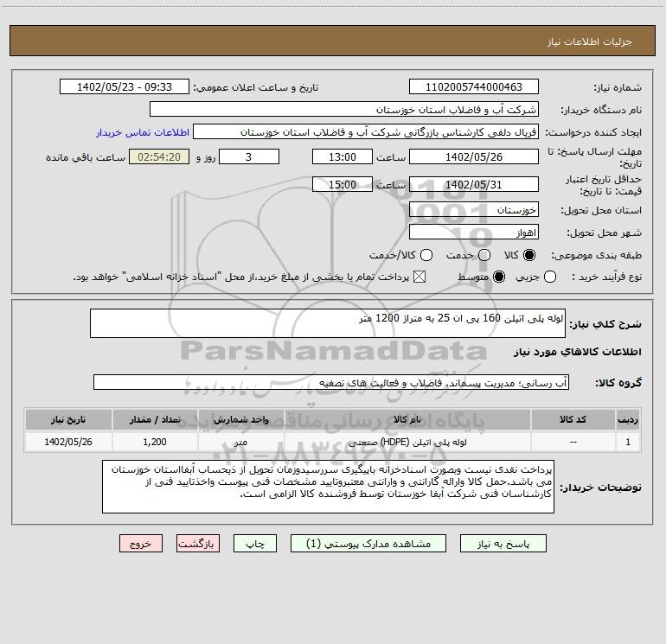
Task: Select the خدمت radio button
Action: 484,255
